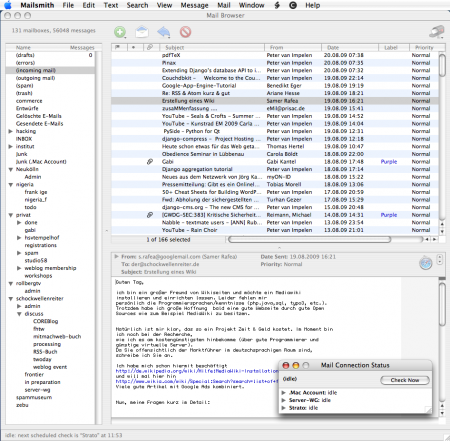Expand Server-WG connection status

click(284, 400)
